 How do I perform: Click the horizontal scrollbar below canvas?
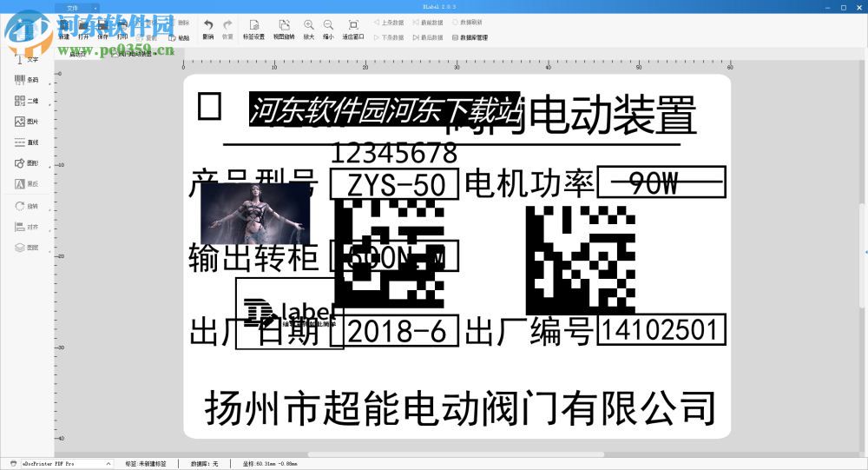[456, 454]
